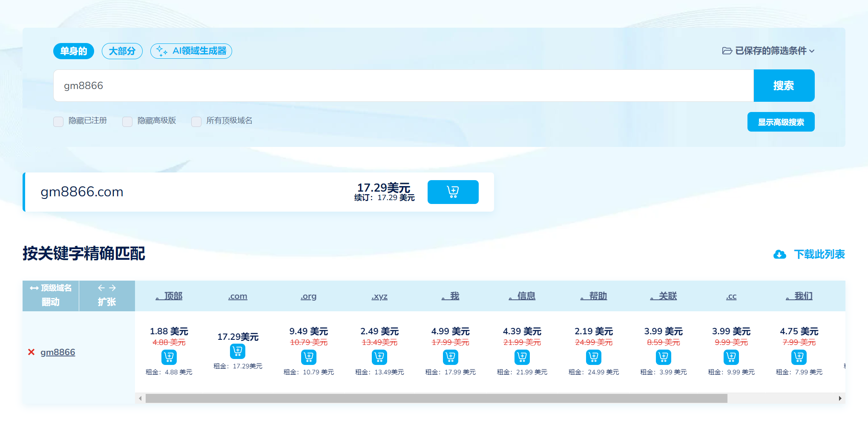Click the domain search input field
The height and width of the screenshot is (422, 868).
click(403, 86)
